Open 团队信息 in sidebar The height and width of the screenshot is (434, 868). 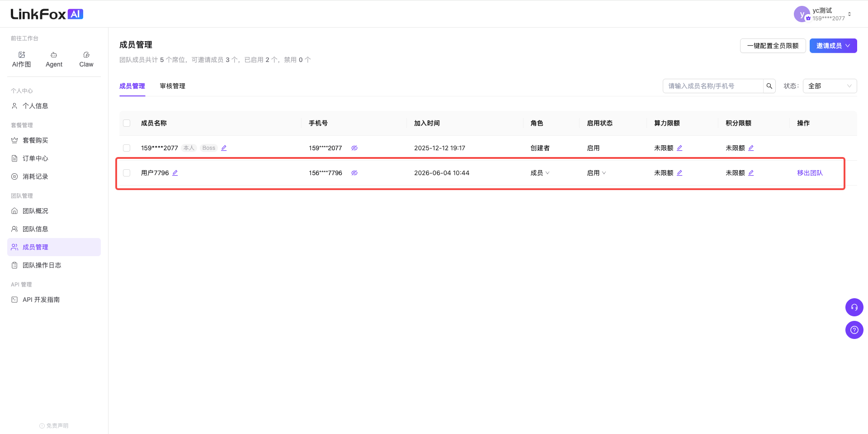click(54, 229)
